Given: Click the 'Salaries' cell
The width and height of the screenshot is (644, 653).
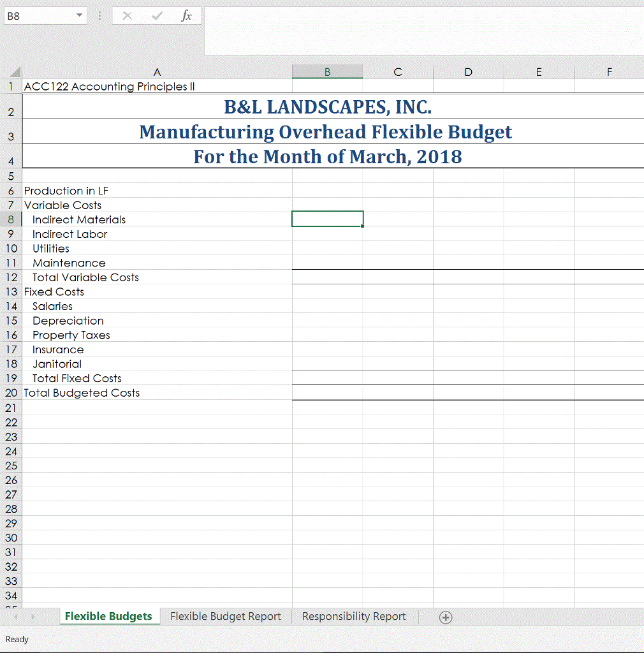Looking at the screenshot, I should [x=157, y=306].
